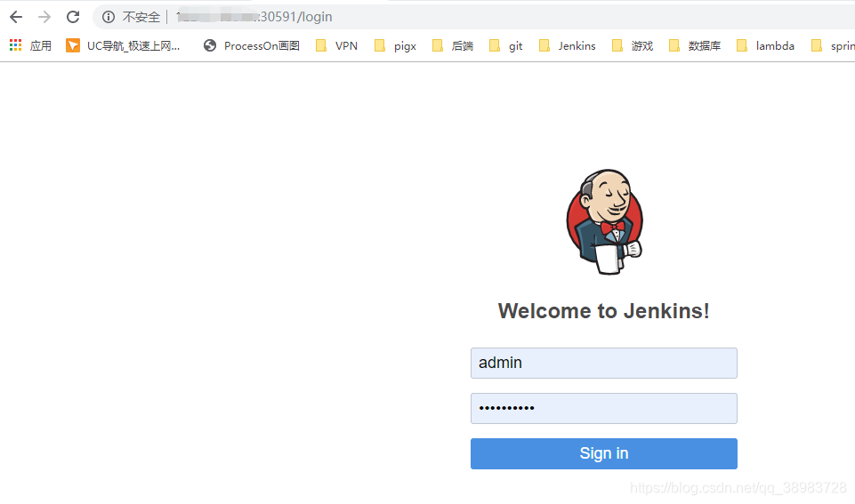
Task: Click the browser back arrow
Action: [16, 17]
